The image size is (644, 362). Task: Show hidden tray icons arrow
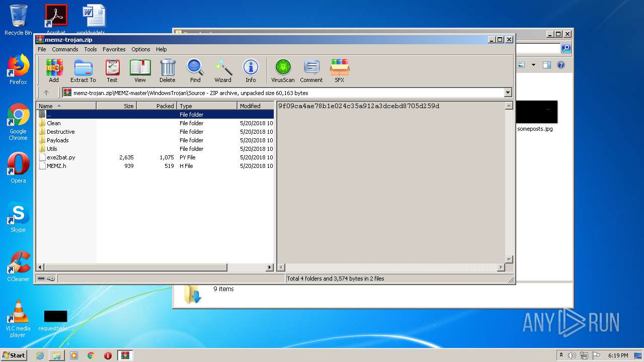pos(561,355)
